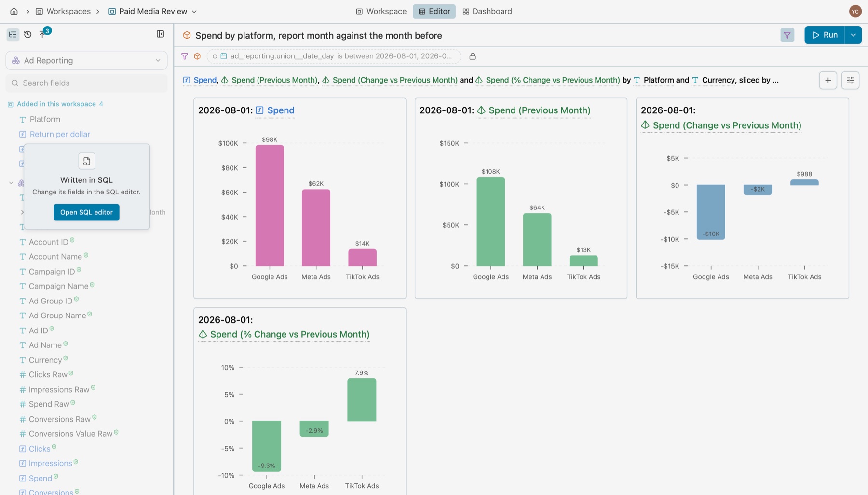868x495 pixels.
Task: Select the Currency field in sidebar
Action: click(x=45, y=360)
